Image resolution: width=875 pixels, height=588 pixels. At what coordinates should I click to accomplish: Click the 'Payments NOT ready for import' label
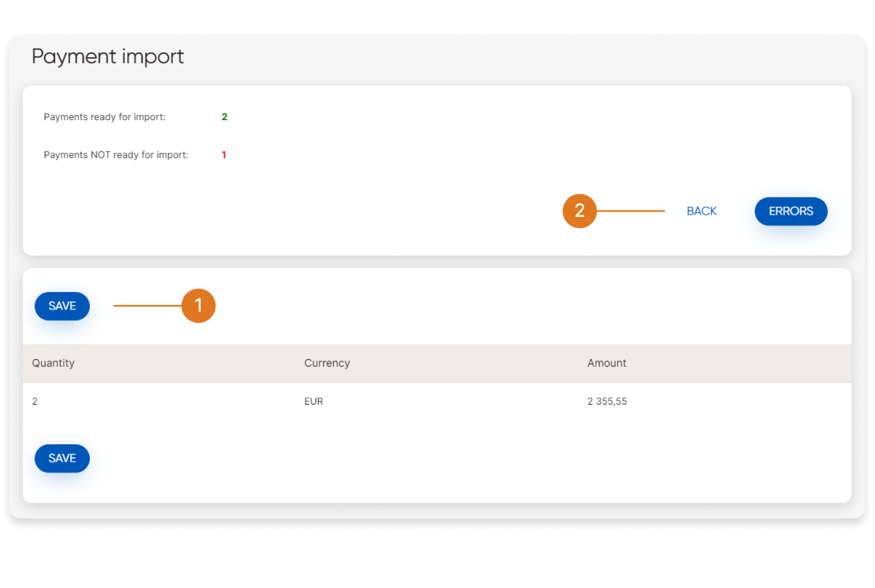[x=116, y=155]
